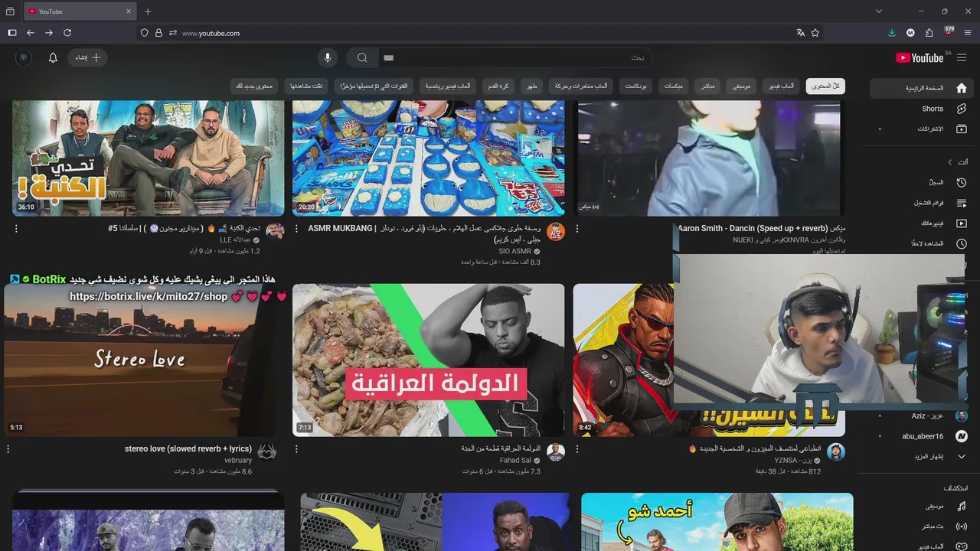Open browser downloads panel

[x=892, y=33]
